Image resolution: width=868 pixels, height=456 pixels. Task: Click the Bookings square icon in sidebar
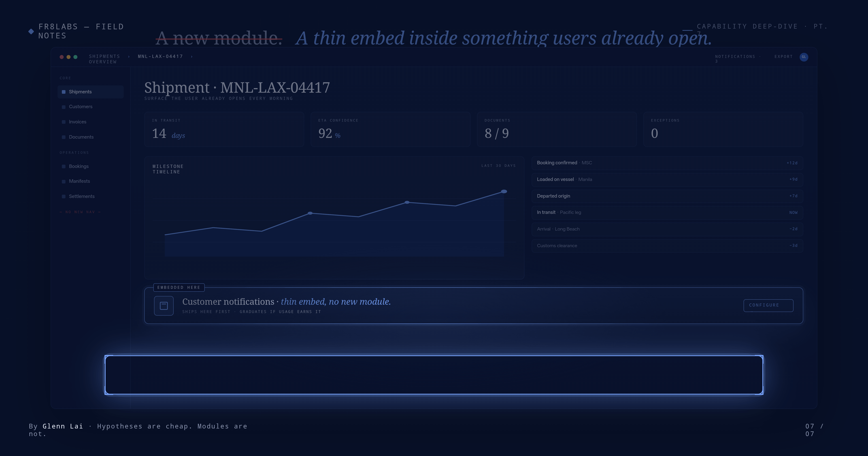pyautogui.click(x=64, y=167)
